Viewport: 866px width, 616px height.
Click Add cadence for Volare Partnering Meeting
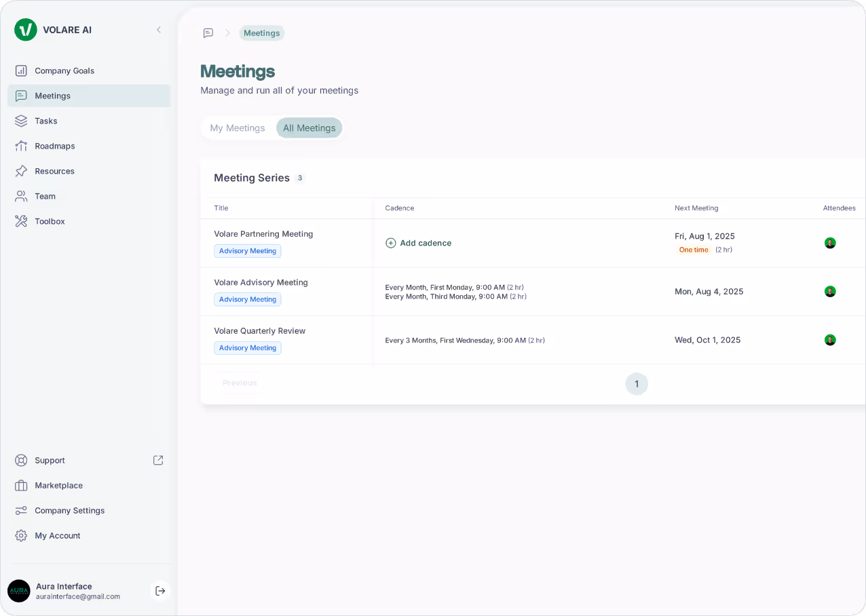418,242
